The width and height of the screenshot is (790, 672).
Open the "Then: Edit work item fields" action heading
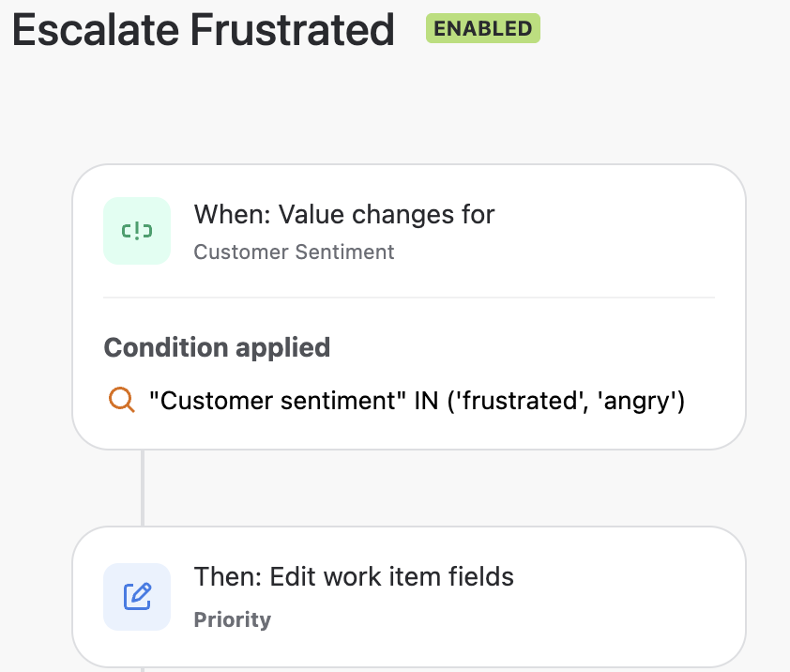coord(354,575)
